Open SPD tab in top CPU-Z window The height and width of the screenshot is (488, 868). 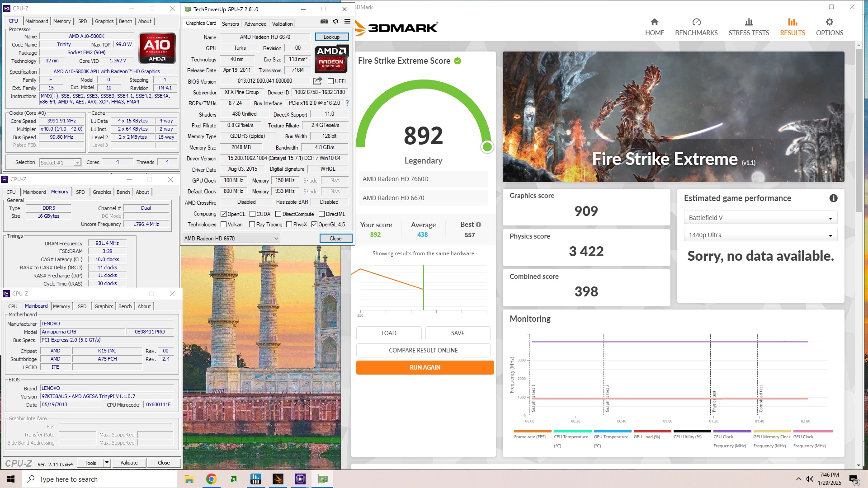pyautogui.click(x=82, y=21)
